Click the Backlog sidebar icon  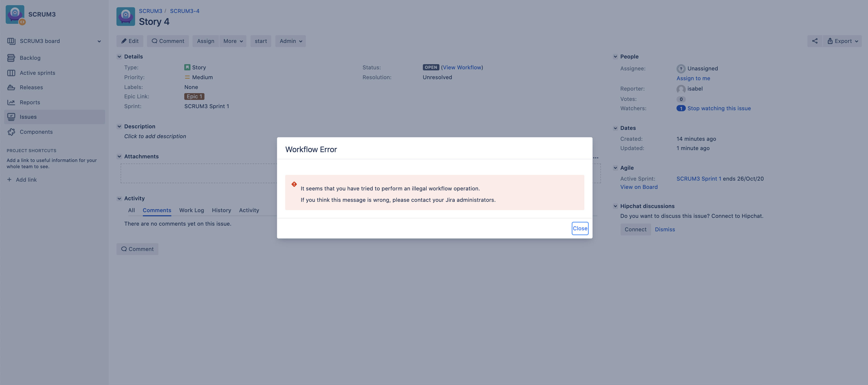[x=11, y=58]
